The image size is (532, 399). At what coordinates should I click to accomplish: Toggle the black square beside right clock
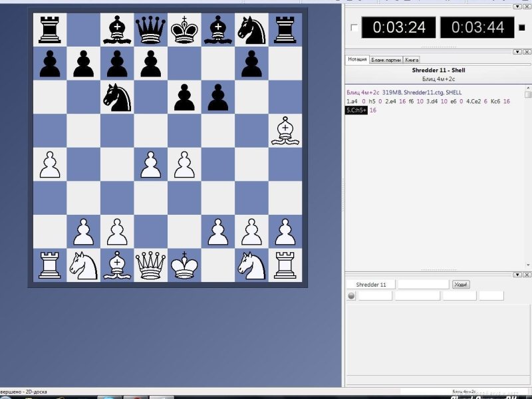[522, 27]
